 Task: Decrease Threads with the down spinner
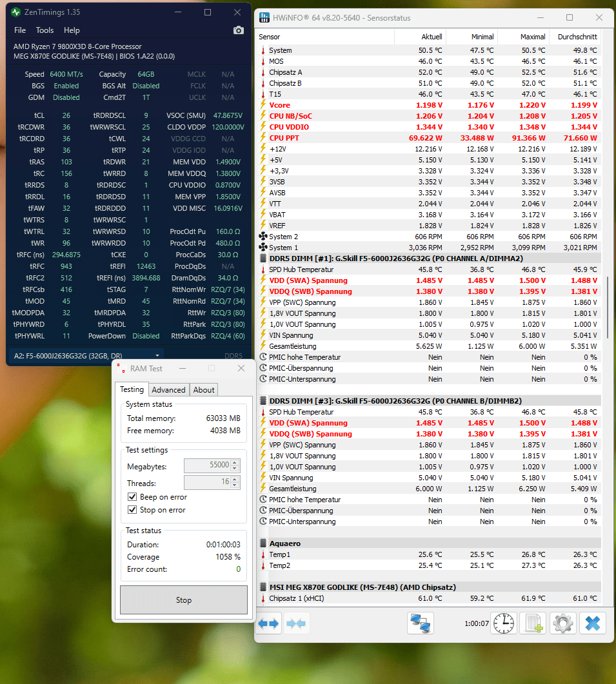tap(235, 485)
